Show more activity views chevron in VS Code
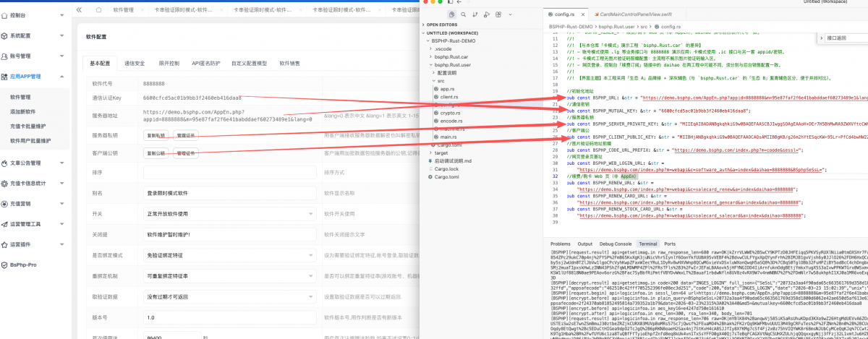Screen dimensions: 868x339 pos(512,14)
